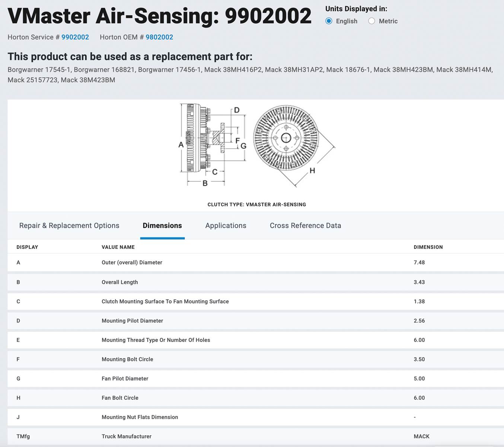Click the DIMENSION column header
This screenshot has width=504, height=447.
click(428, 247)
